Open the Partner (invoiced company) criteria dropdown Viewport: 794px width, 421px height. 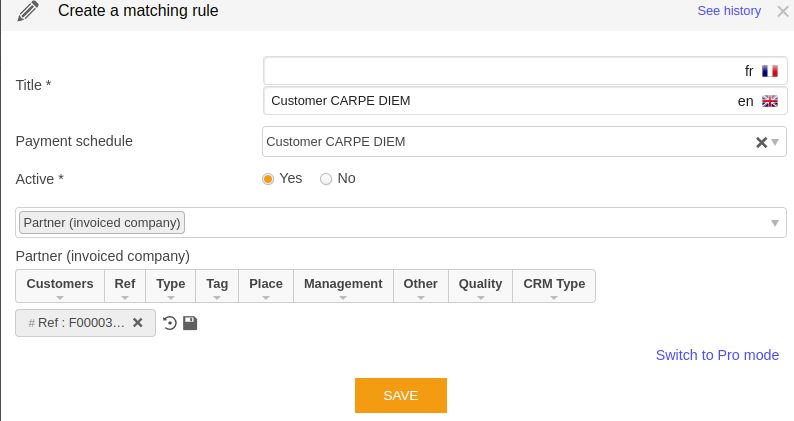(x=775, y=223)
